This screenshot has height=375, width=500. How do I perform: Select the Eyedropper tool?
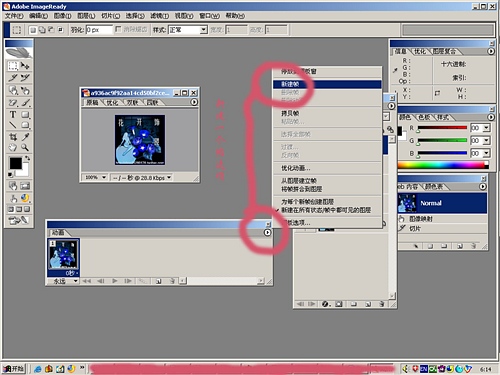[x=25, y=137]
